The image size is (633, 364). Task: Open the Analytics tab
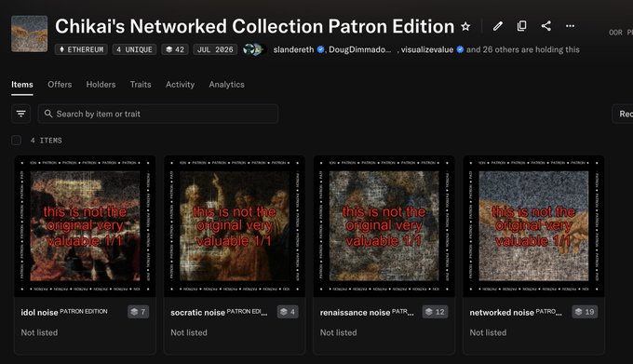click(x=226, y=85)
